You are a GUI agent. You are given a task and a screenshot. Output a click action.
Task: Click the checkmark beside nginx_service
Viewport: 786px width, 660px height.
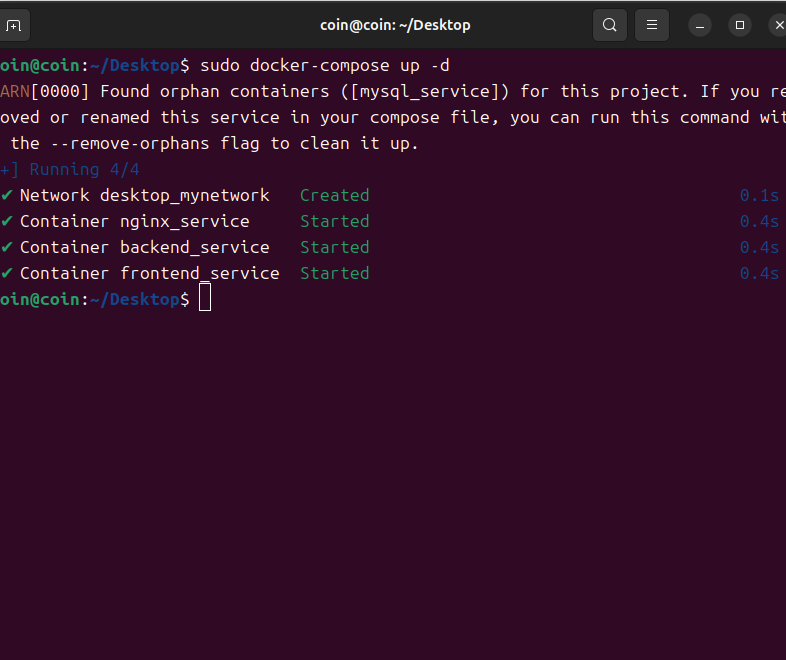[7, 221]
